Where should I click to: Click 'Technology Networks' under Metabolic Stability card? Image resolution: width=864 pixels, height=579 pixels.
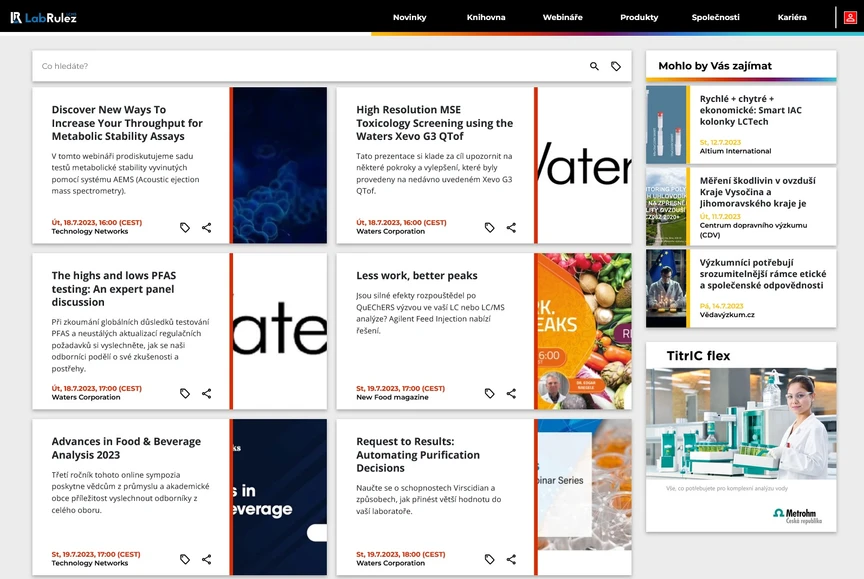90,231
